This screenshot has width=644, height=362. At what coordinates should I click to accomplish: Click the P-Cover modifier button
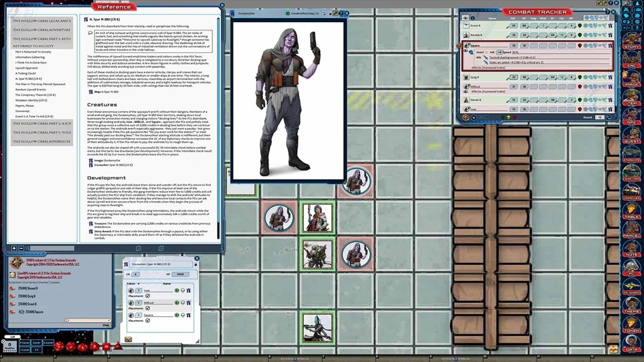pyautogui.click(x=24, y=342)
